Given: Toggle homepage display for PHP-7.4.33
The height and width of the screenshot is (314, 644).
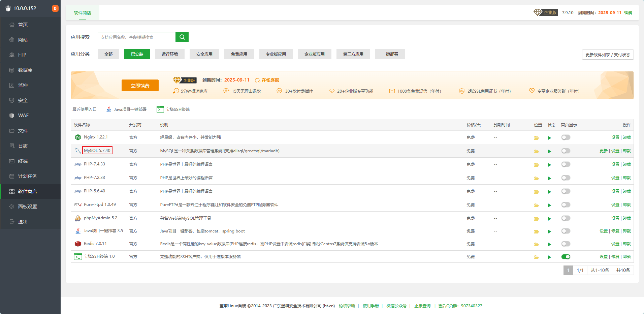Looking at the screenshot, I should pyautogui.click(x=566, y=164).
